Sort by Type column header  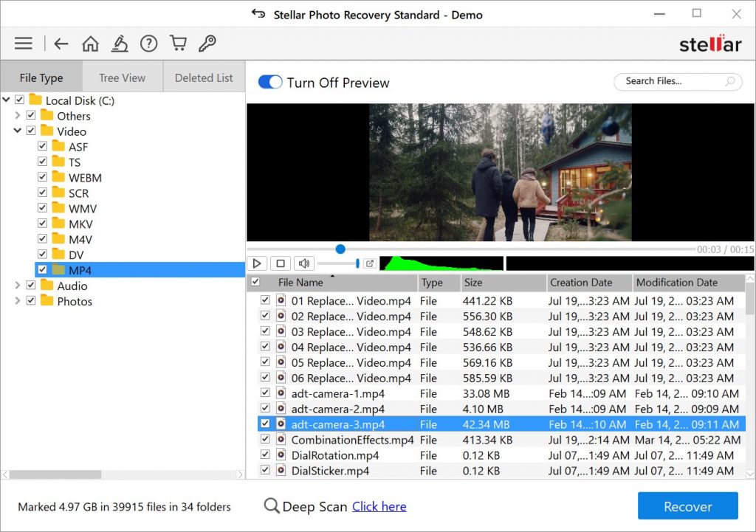point(439,283)
